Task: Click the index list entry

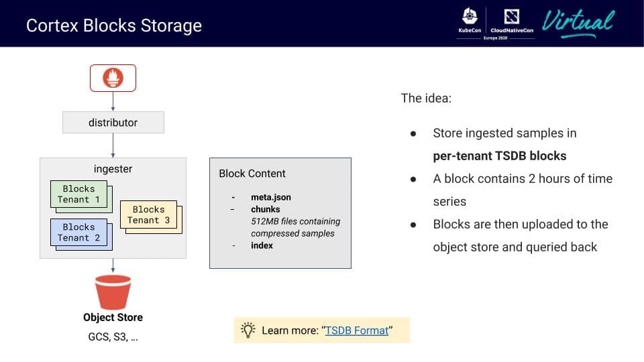Action: 262,245
